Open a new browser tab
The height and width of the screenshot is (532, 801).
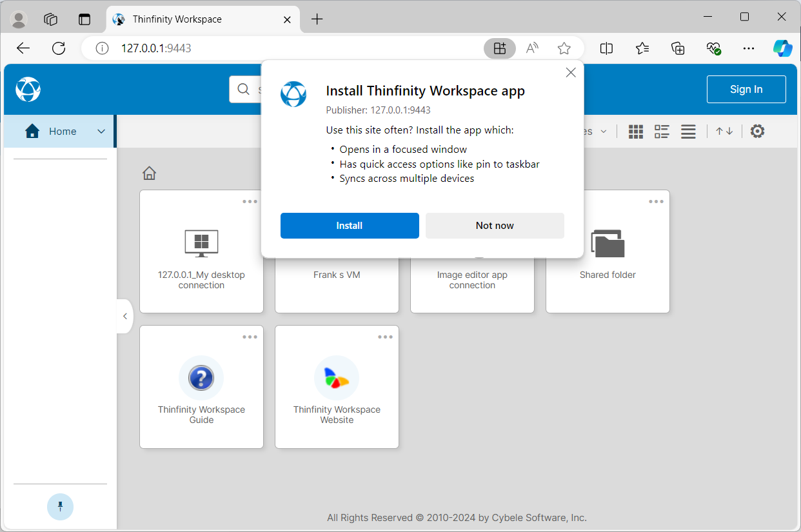pyautogui.click(x=317, y=19)
